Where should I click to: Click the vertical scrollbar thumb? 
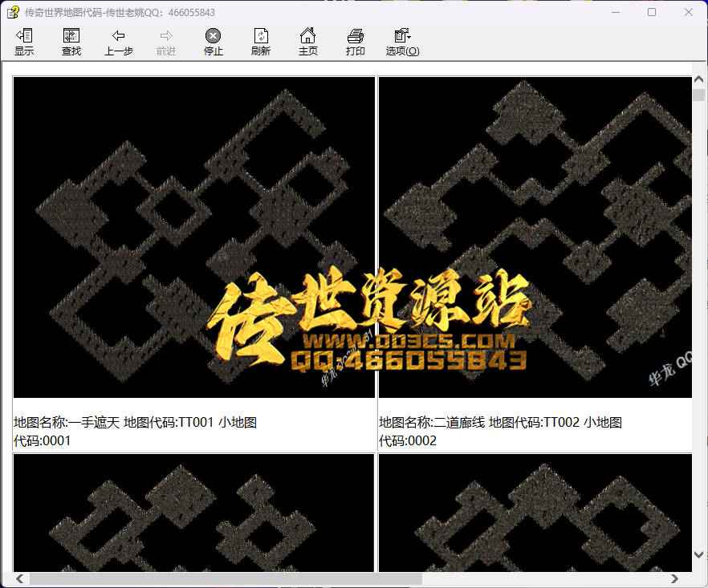point(698,95)
